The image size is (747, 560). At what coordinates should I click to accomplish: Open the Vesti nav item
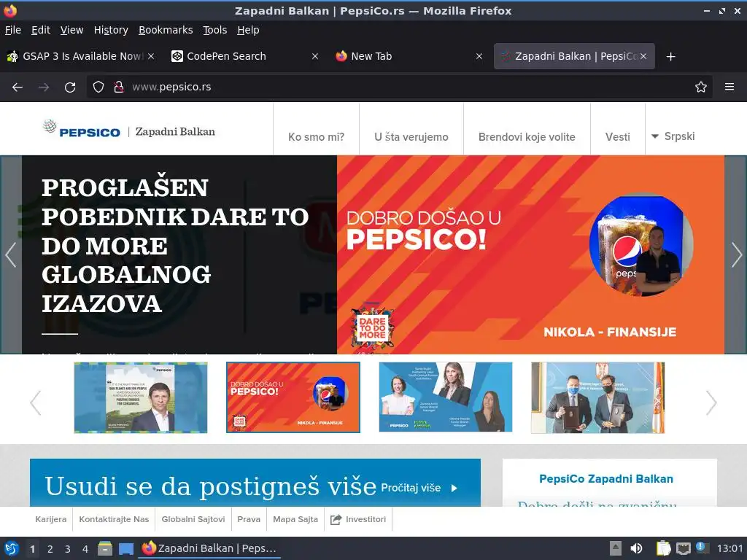pos(617,137)
